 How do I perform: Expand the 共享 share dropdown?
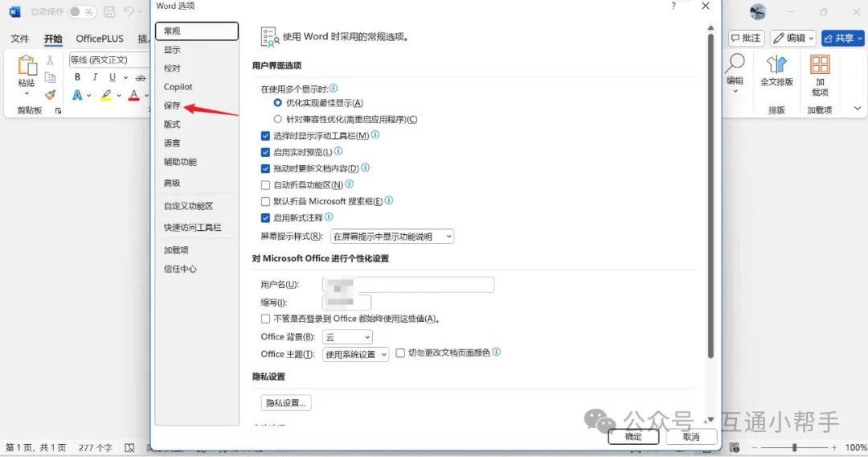[x=860, y=39]
